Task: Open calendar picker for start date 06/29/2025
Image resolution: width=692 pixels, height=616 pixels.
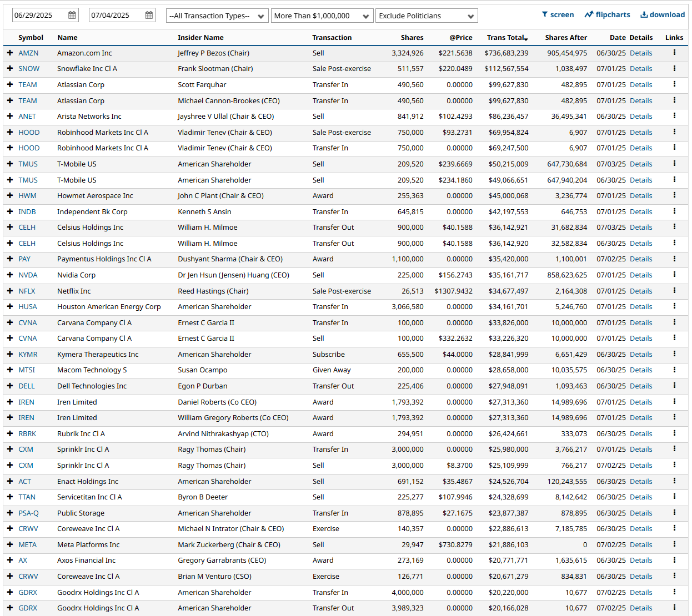Action: [x=72, y=16]
